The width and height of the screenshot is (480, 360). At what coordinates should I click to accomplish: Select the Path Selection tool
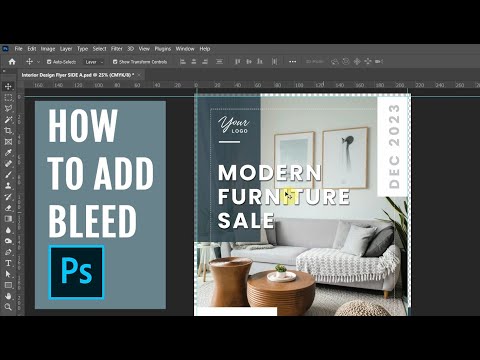click(x=8, y=274)
